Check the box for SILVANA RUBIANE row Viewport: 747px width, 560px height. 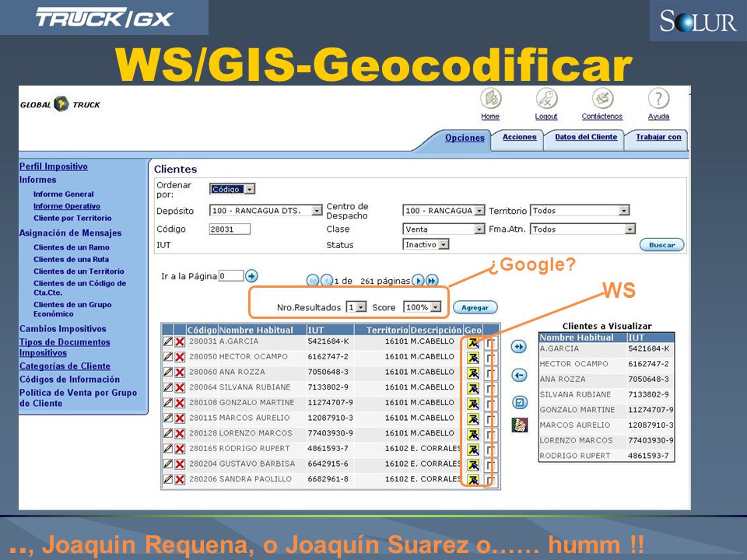(490, 389)
